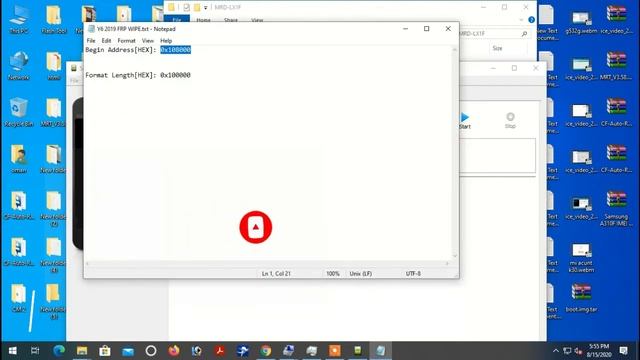Select the mi acunt k30.webm video file
Image resolution: width=640 pixels, height=360 pixels.
pyautogui.click(x=581, y=257)
